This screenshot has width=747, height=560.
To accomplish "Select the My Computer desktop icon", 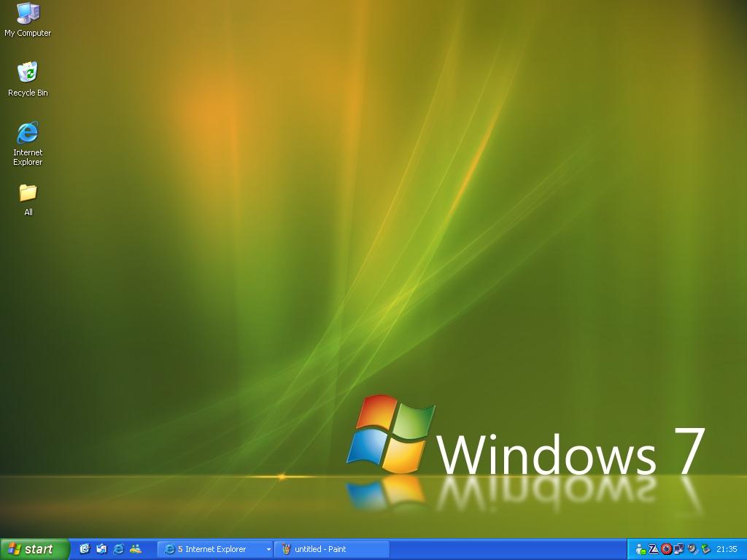I will 28,20.
